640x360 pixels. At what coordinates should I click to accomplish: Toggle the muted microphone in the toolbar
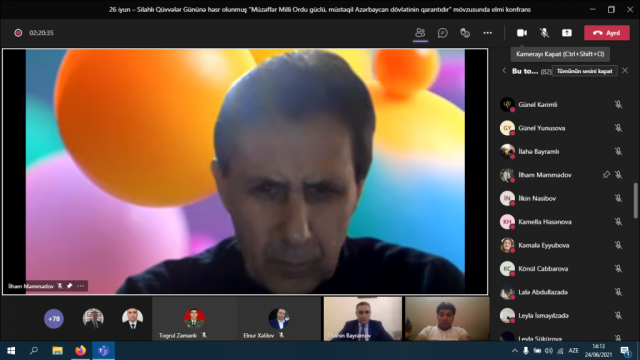[x=544, y=33]
